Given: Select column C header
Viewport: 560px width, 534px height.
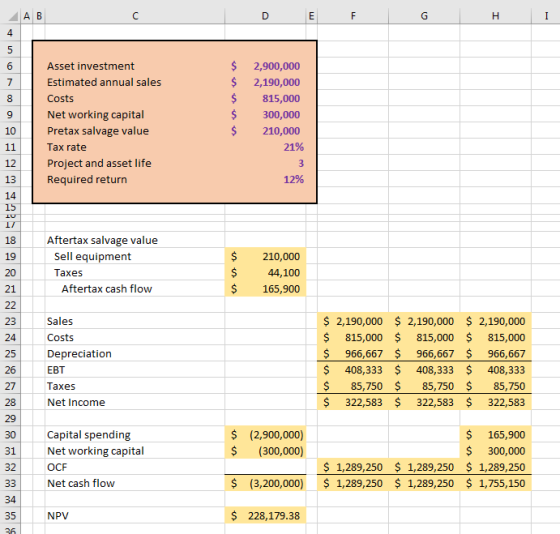Looking at the screenshot, I should click(135, 16).
